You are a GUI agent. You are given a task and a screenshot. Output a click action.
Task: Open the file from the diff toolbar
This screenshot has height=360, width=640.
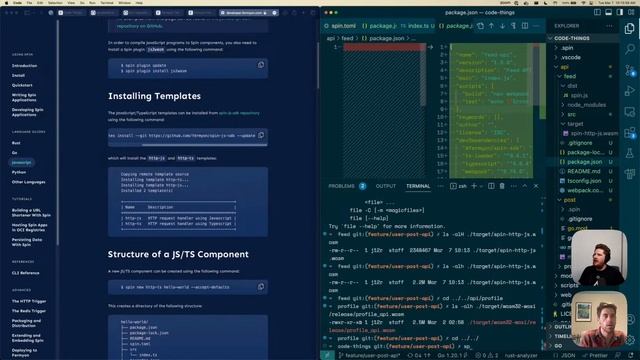tap(480, 26)
